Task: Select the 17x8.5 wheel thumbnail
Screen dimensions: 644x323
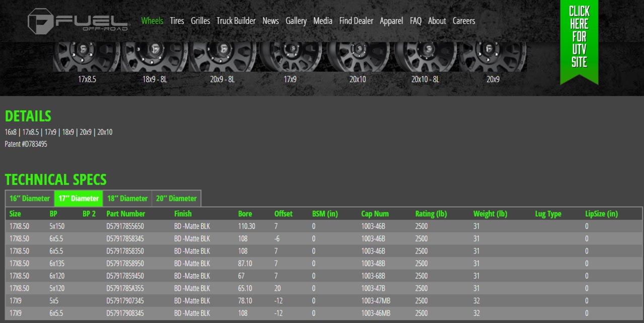Action: coord(87,57)
